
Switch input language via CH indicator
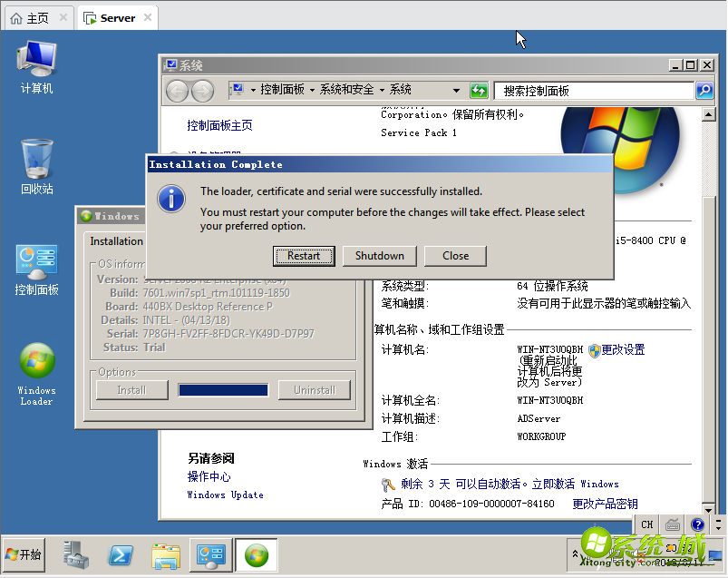click(646, 524)
